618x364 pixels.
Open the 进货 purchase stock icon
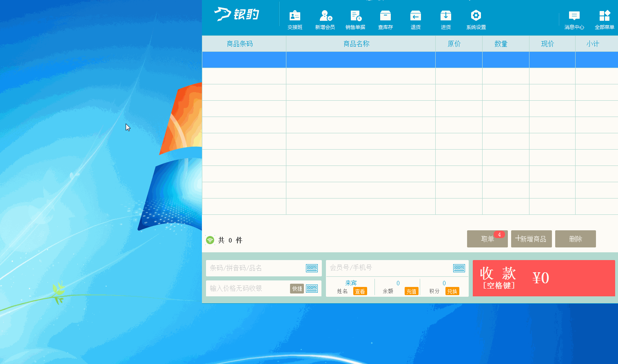[x=445, y=20]
